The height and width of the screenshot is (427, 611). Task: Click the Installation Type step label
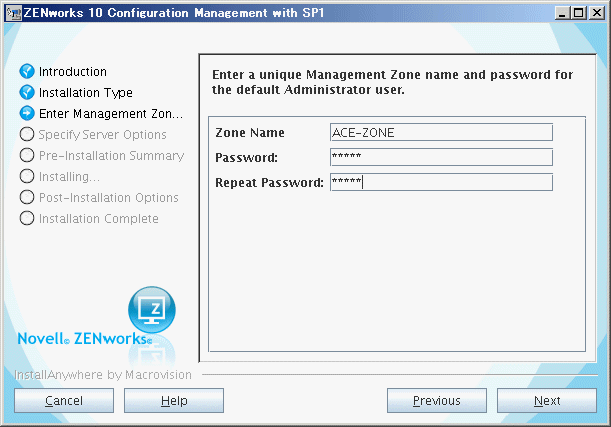(86, 93)
